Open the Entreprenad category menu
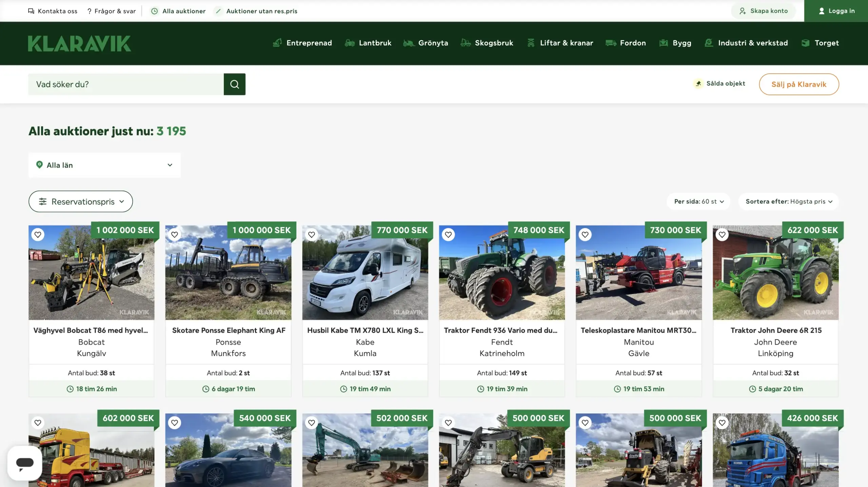This screenshot has height=487, width=868. pyautogui.click(x=302, y=43)
